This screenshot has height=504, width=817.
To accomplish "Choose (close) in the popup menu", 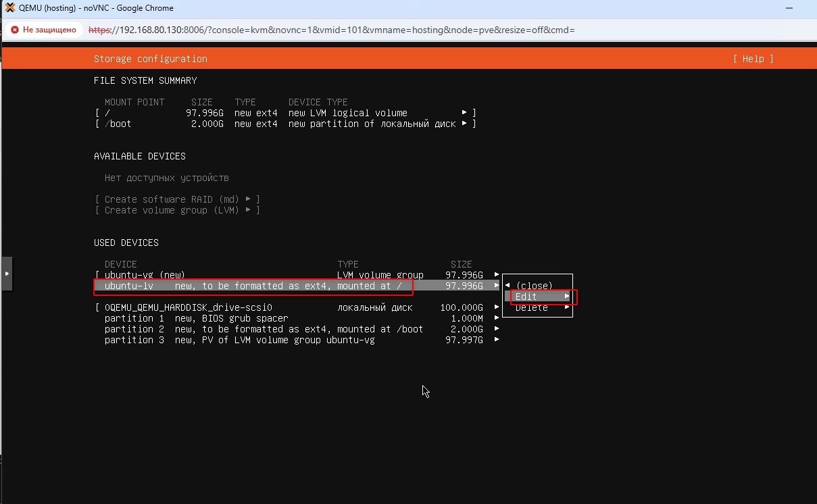I will point(534,286).
